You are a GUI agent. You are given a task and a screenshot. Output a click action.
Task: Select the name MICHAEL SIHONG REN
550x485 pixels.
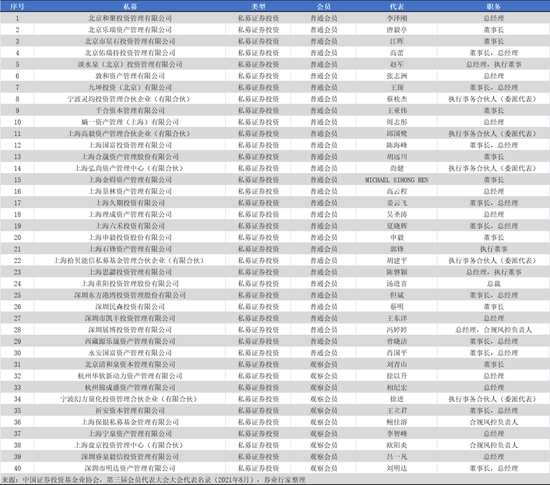click(x=397, y=180)
